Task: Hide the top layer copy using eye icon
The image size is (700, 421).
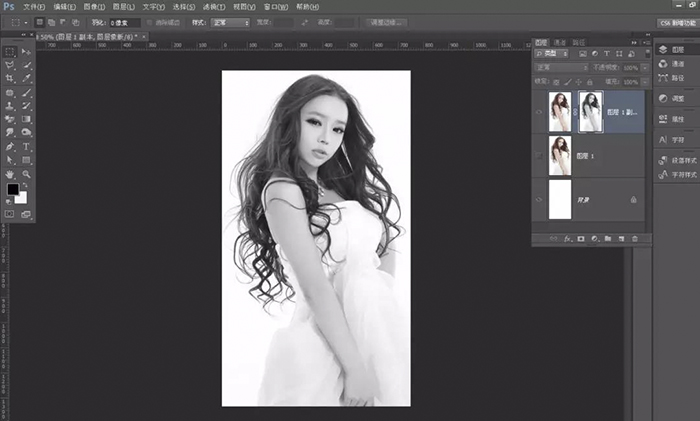Action: click(x=540, y=113)
